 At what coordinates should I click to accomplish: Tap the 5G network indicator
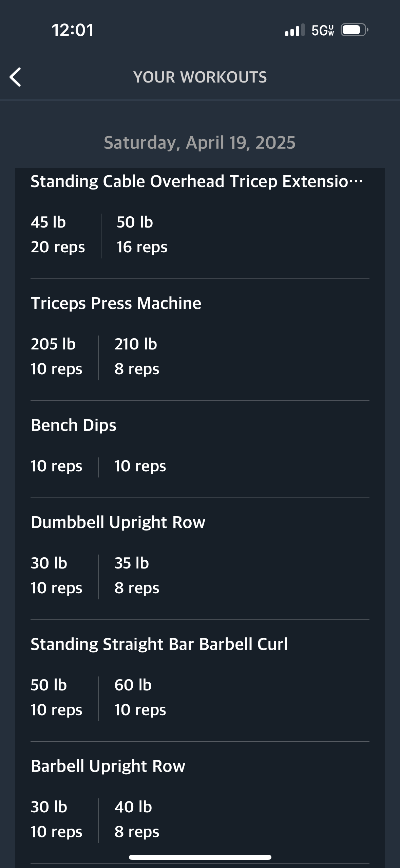tap(323, 30)
